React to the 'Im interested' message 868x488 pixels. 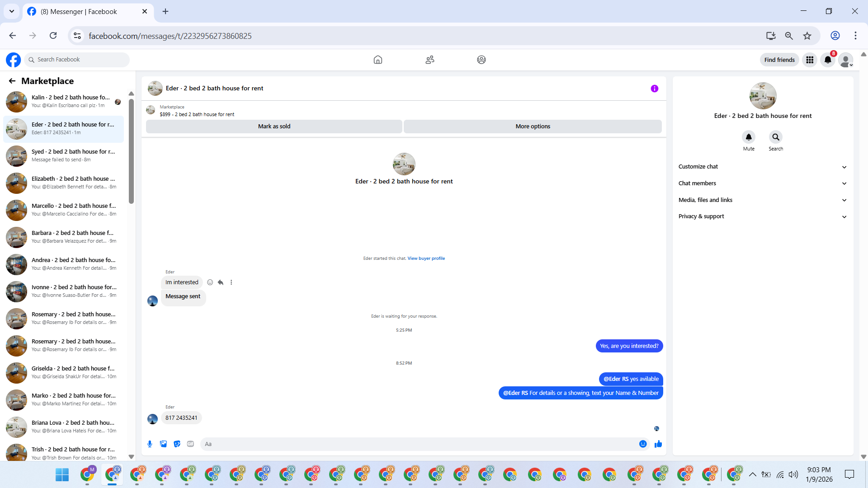click(210, 282)
